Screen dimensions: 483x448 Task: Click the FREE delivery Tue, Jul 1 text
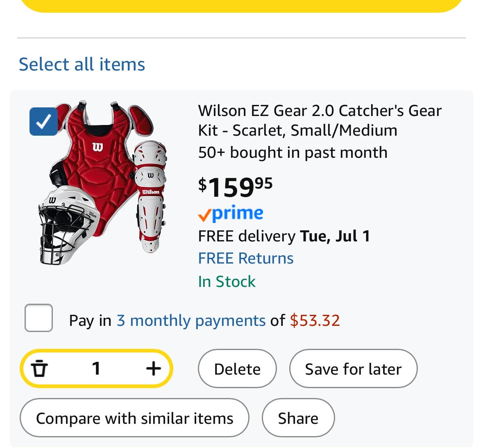[x=284, y=236]
